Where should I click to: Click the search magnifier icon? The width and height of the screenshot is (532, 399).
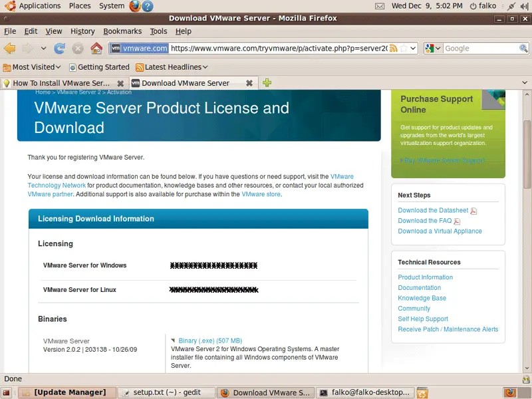tap(523, 48)
